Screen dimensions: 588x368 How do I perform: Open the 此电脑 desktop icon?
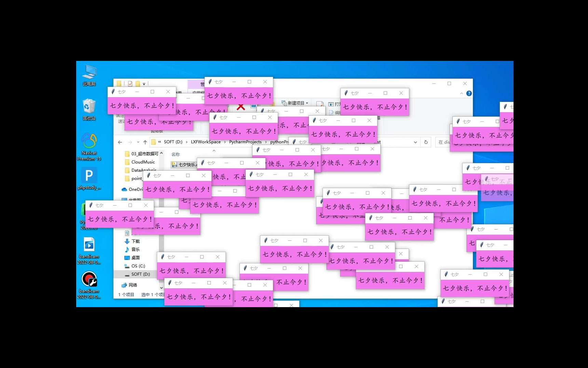pos(89,75)
